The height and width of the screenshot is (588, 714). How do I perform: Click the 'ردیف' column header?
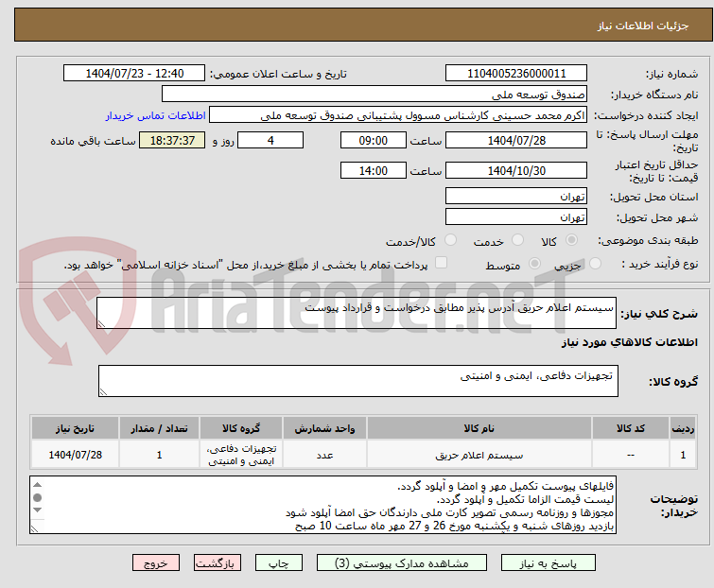(x=683, y=428)
